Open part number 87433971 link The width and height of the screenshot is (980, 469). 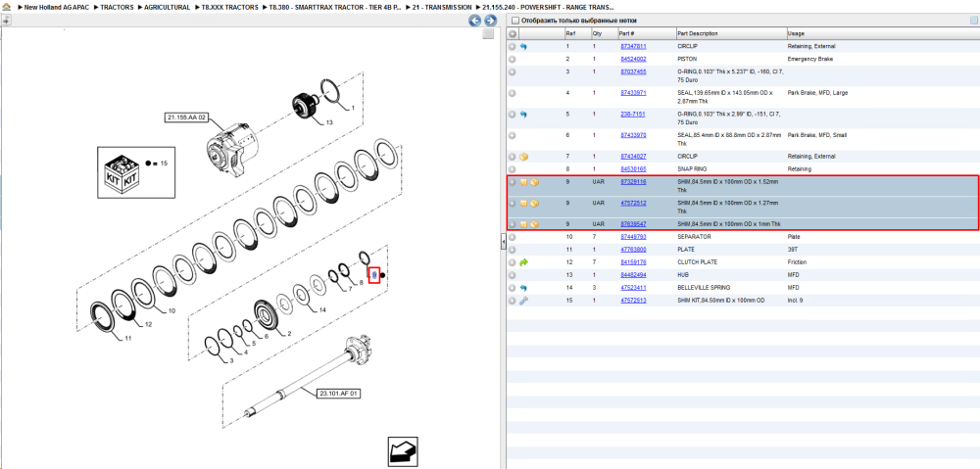633,93
